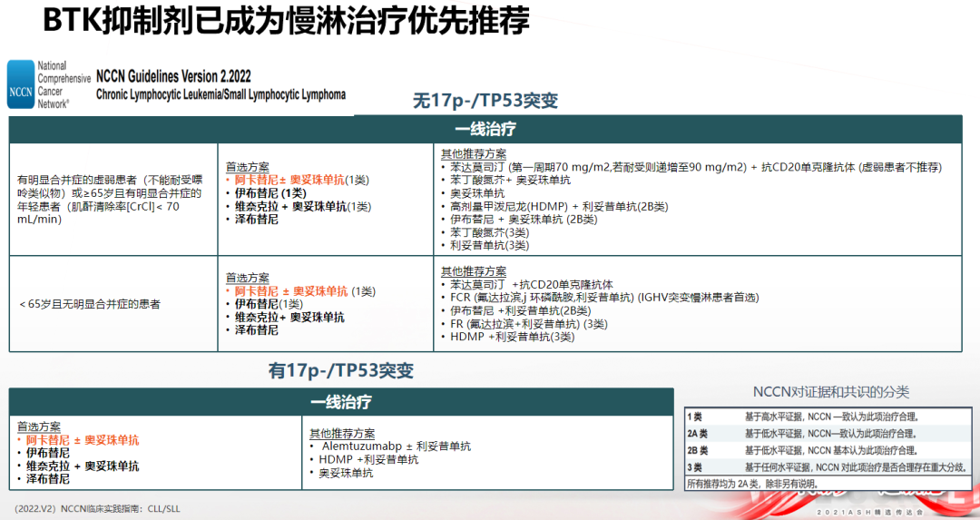This screenshot has width=980, height=520.
Task: Click the blue NCCN logo icon
Action: tap(21, 84)
